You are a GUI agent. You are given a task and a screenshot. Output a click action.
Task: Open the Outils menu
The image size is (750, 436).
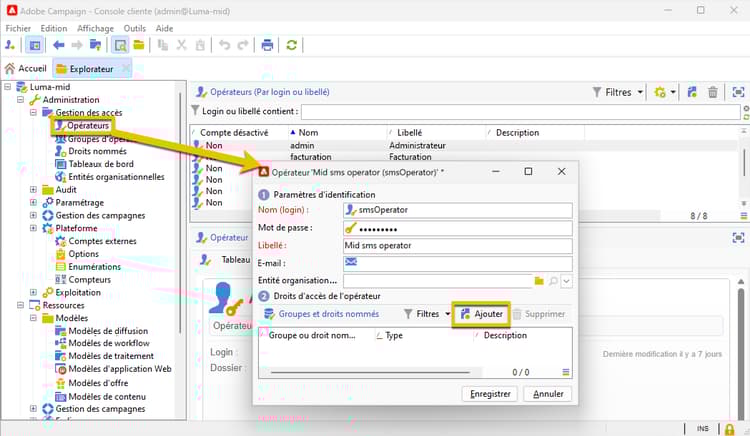click(x=134, y=29)
